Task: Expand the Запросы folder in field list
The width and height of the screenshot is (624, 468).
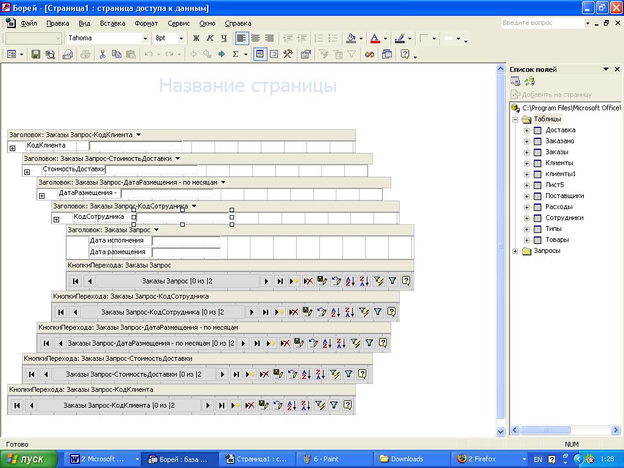Action: [514, 251]
